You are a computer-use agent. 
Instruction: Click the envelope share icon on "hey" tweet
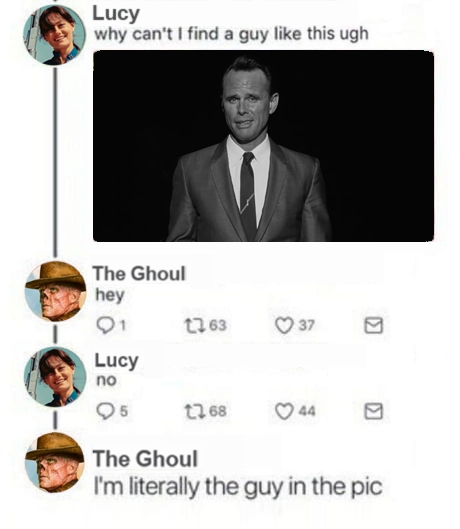[374, 326]
